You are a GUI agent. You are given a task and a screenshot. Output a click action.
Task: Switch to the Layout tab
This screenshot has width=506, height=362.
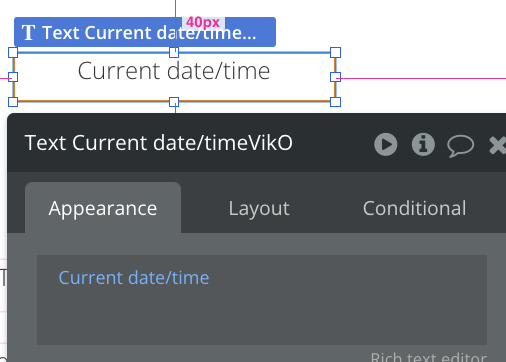(x=259, y=208)
